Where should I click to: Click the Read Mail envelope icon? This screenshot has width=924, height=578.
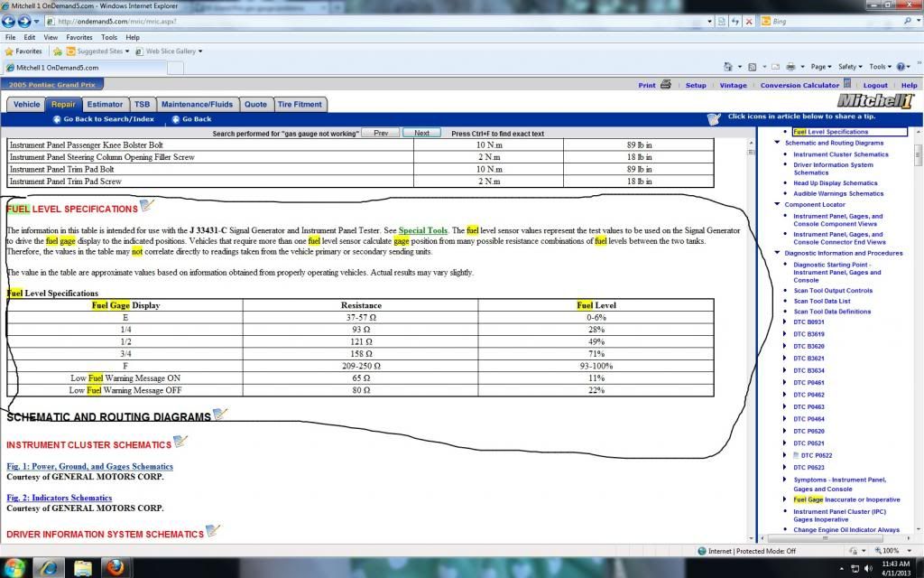point(775,67)
